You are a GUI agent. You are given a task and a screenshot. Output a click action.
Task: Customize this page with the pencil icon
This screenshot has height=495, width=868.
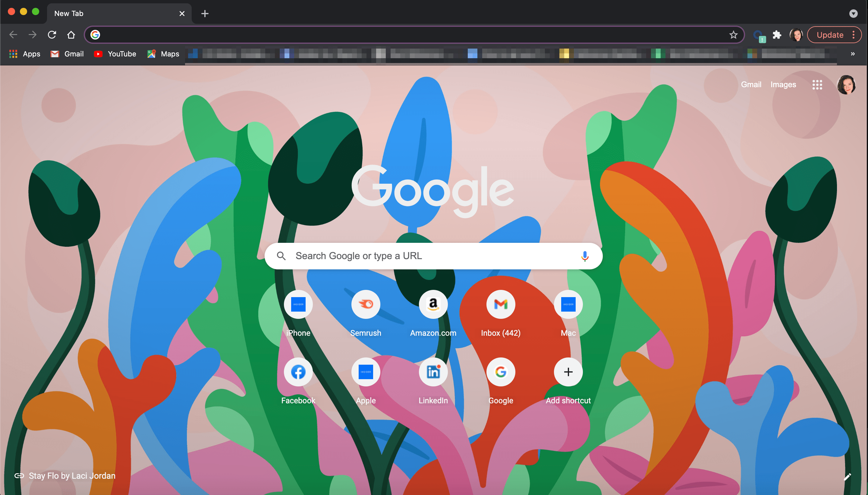coord(848,477)
